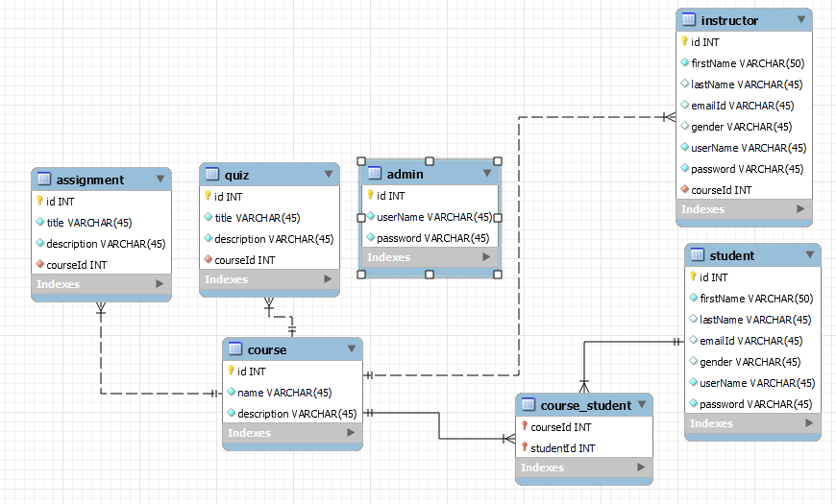
Task: Click the key icon of instructor id INT
Action: 684,41
